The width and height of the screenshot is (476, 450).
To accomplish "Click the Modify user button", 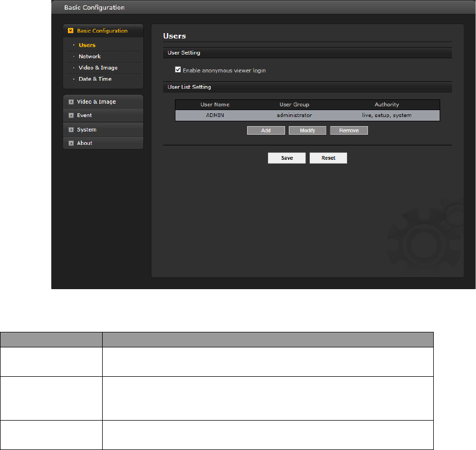I will [x=308, y=130].
